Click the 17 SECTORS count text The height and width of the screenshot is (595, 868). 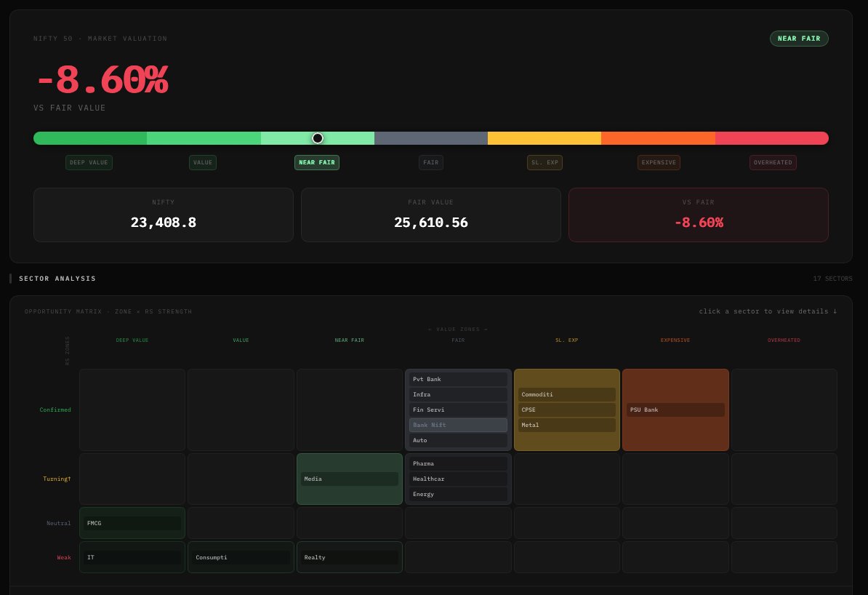click(x=832, y=279)
